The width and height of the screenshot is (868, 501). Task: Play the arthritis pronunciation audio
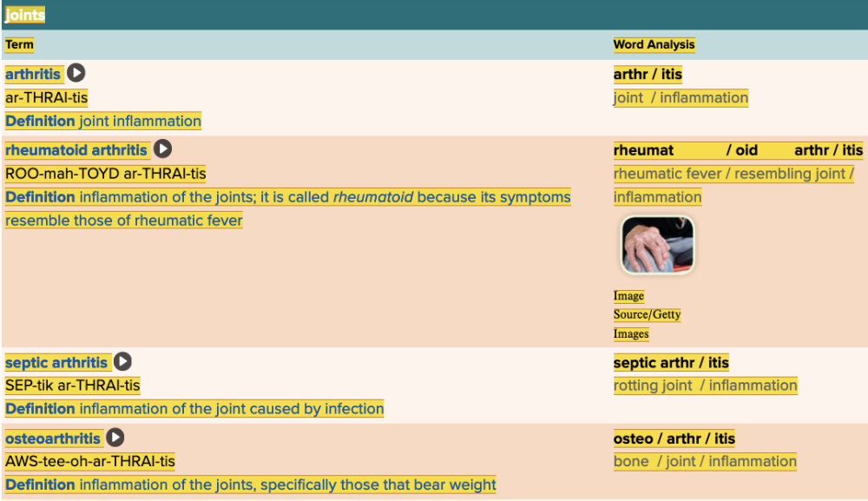coord(76,74)
